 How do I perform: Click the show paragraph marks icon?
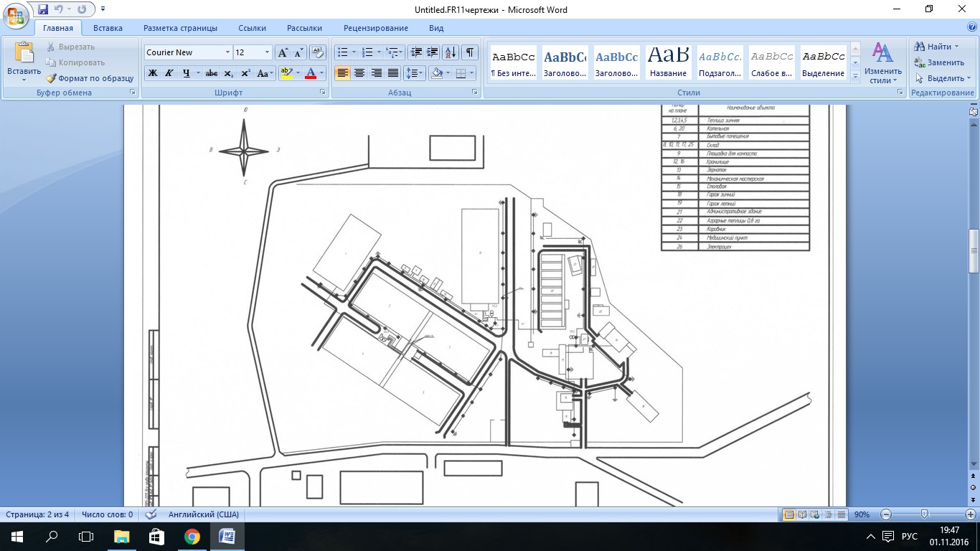(469, 52)
